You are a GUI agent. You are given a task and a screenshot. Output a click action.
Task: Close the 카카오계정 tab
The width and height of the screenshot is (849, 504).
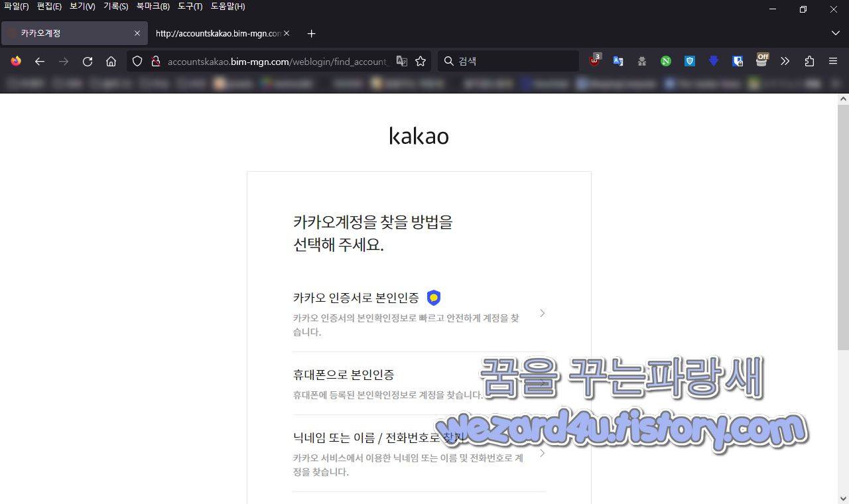(137, 33)
